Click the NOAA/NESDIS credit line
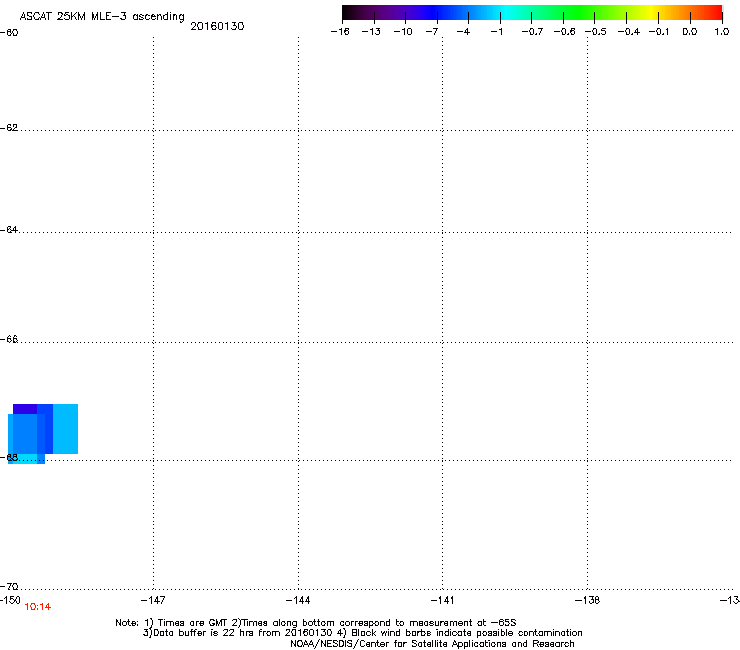This screenshot has width=740, height=650. [432, 644]
